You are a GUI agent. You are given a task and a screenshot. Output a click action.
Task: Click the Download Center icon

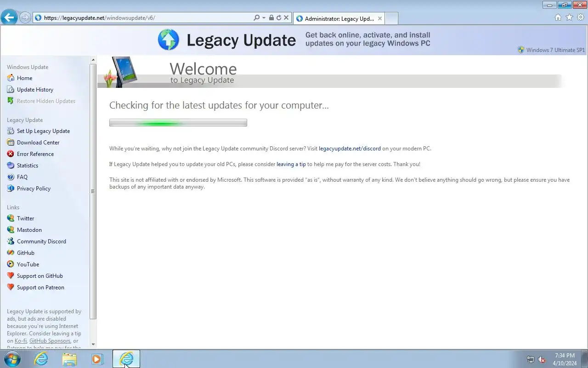click(11, 142)
